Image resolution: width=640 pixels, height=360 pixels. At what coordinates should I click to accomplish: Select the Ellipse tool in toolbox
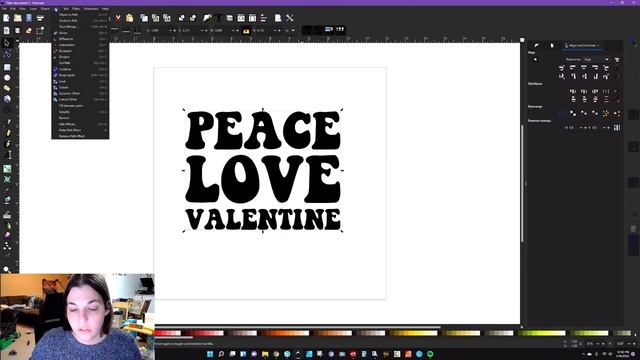pyautogui.click(x=7, y=78)
